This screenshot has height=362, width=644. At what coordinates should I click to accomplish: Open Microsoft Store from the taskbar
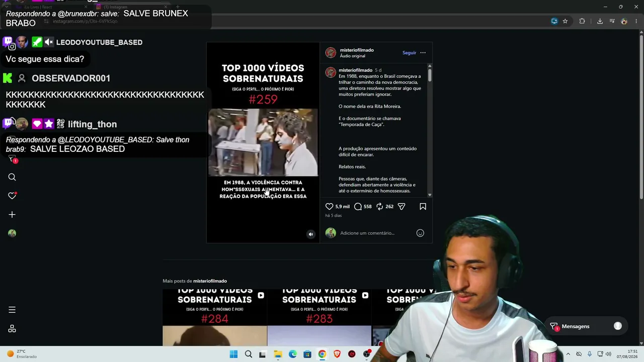pyautogui.click(x=307, y=354)
